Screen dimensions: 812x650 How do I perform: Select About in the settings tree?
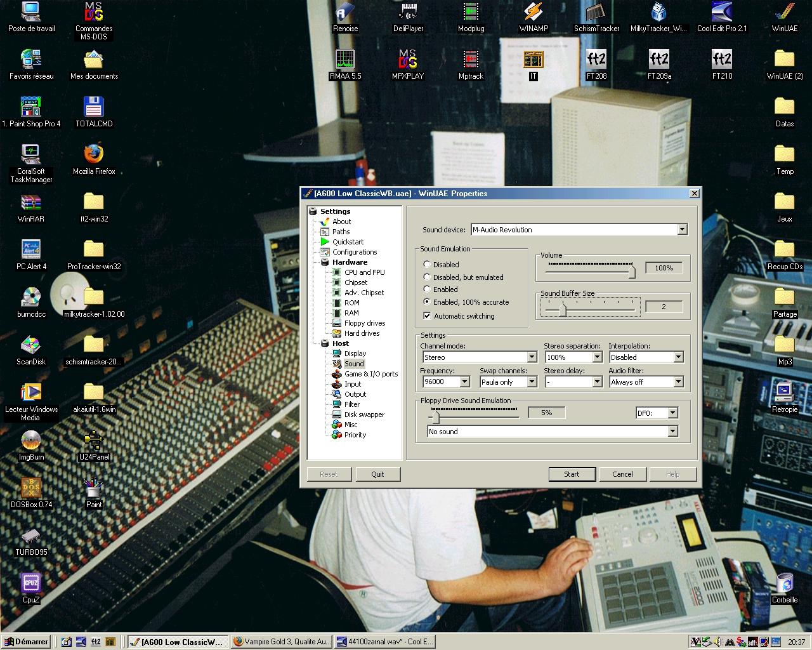341,222
